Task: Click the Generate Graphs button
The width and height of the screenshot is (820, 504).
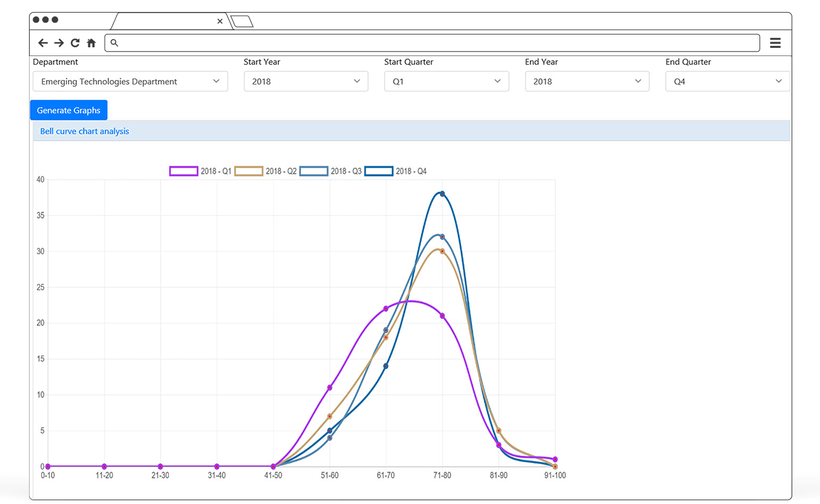Action: click(x=69, y=110)
